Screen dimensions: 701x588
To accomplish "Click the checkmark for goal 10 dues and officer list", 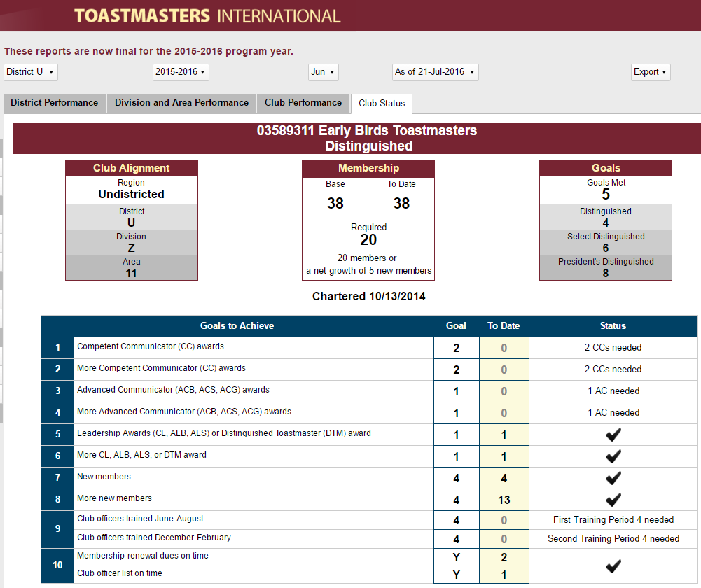I will tap(613, 566).
